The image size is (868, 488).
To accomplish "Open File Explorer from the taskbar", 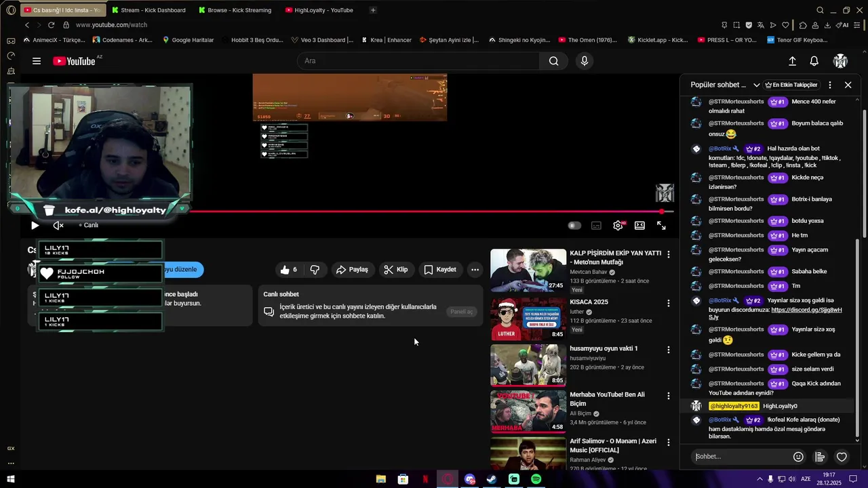I will pos(381,479).
